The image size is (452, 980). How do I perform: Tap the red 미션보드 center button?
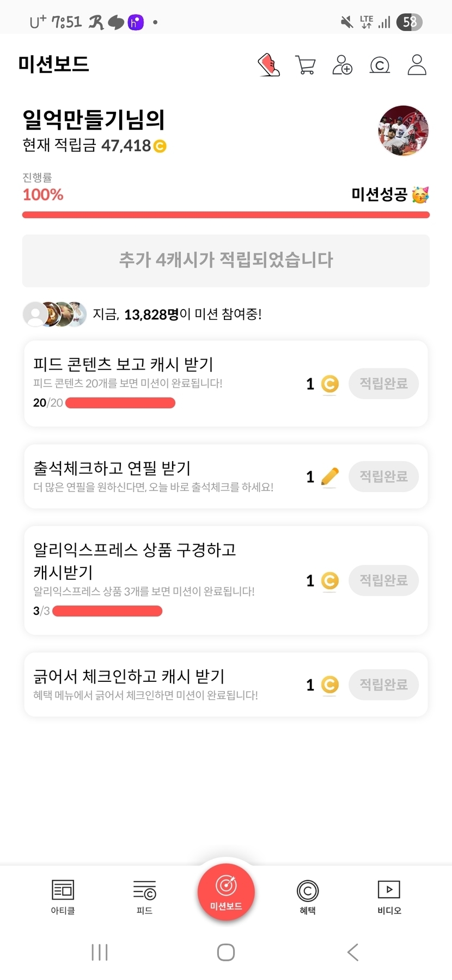tap(226, 892)
